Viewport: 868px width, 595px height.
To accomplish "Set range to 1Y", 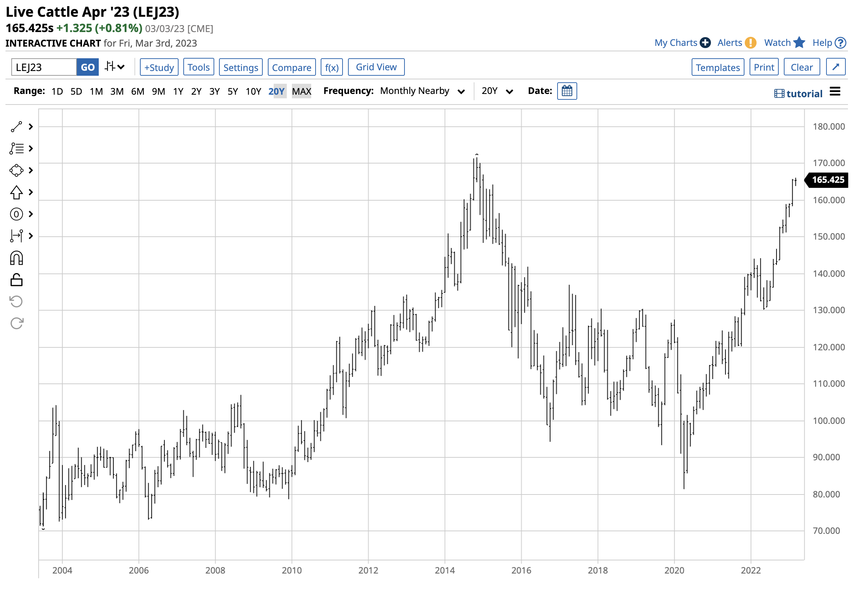I will click(x=178, y=91).
